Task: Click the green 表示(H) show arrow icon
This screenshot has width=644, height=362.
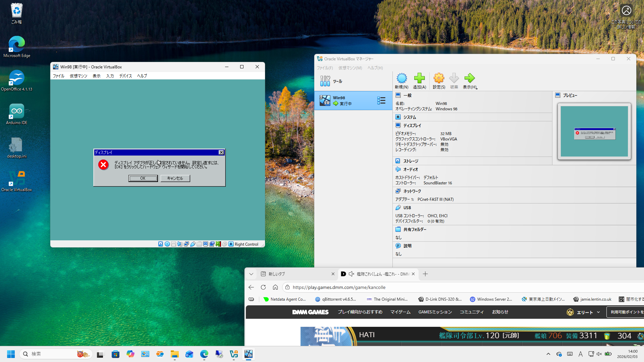Action: click(469, 78)
